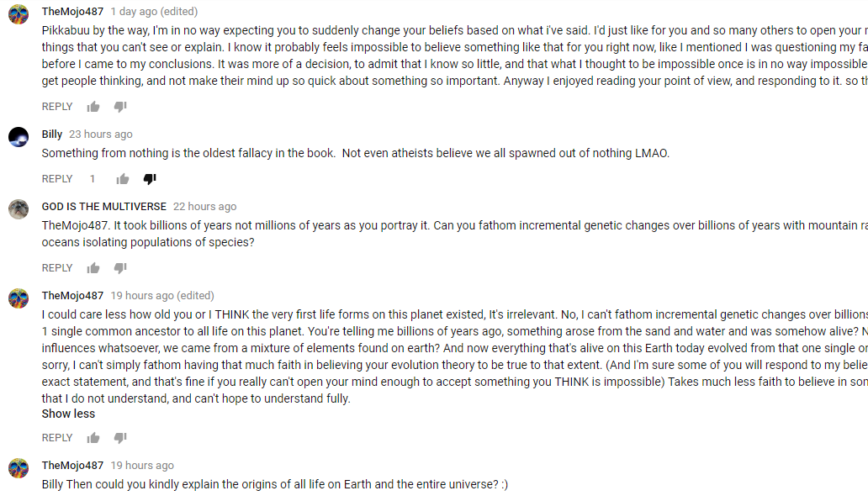Image resolution: width=868 pixels, height=501 pixels.
Task: Dislike TheMojo487's 19 hours ago edited comment
Action: [x=120, y=437]
